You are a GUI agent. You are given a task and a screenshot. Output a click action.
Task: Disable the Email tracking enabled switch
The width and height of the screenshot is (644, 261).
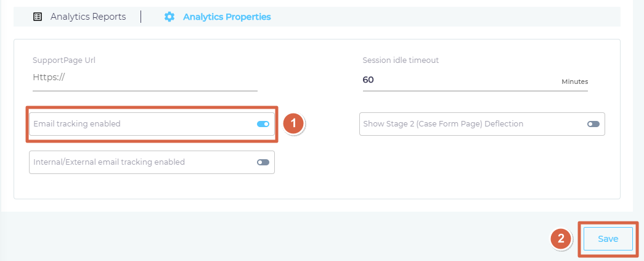point(263,124)
